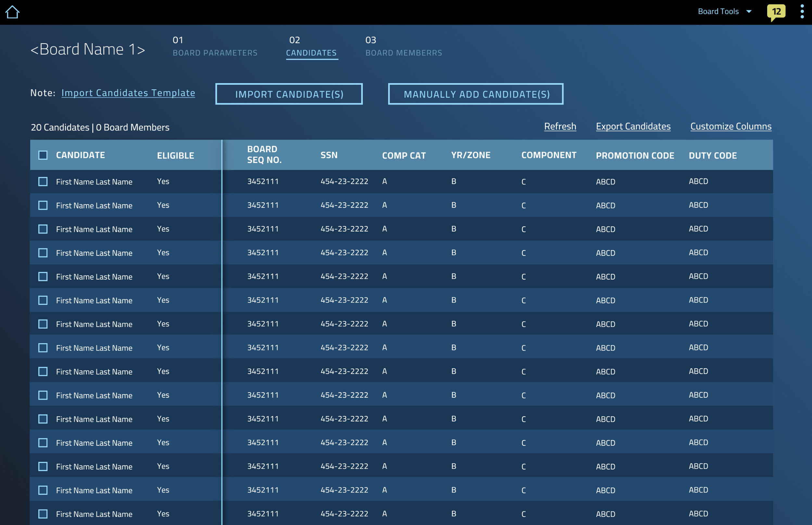Click the CANDIDATE column header to sort
Viewport: 812px width, 525px height.
(80, 155)
